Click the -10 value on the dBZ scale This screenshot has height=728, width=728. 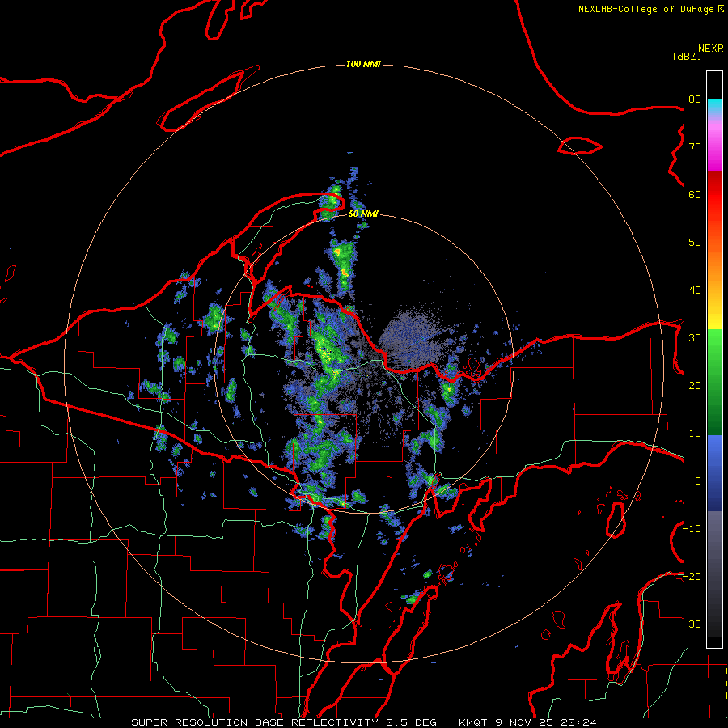(692, 529)
